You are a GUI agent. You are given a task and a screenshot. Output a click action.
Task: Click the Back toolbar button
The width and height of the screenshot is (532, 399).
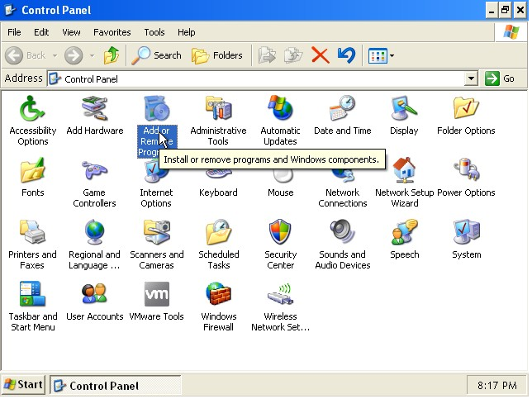click(26, 55)
